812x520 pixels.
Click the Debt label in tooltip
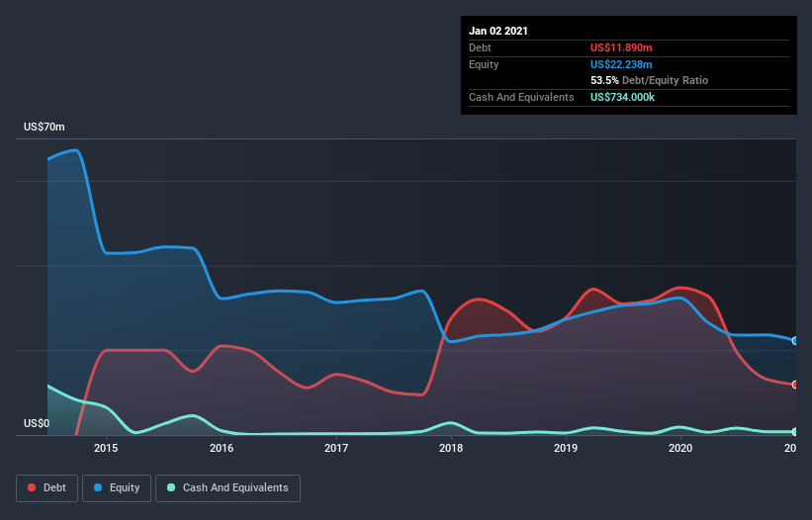(480, 47)
